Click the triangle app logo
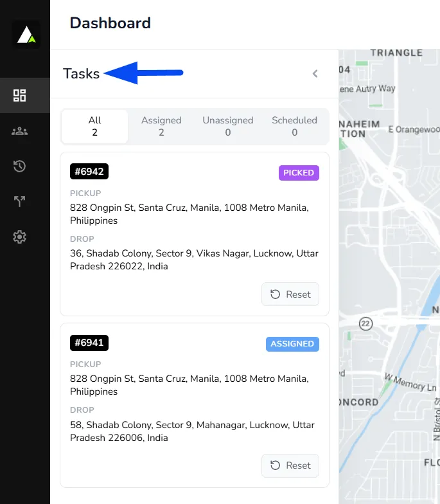Image resolution: width=440 pixels, height=504 pixels. [26, 35]
